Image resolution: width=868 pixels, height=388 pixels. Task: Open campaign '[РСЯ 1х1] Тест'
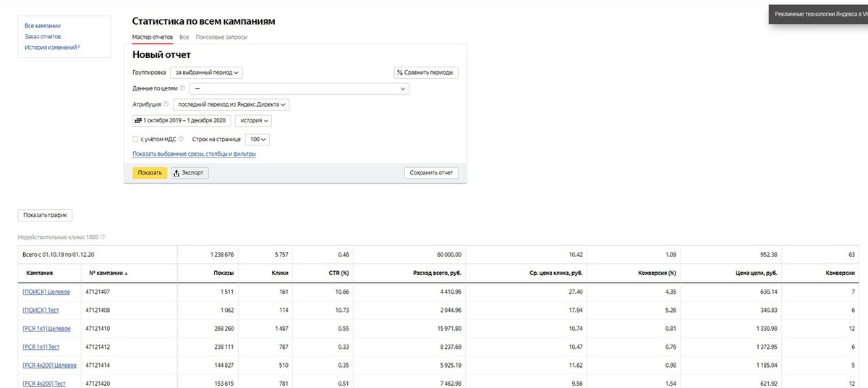click(41, 347)
